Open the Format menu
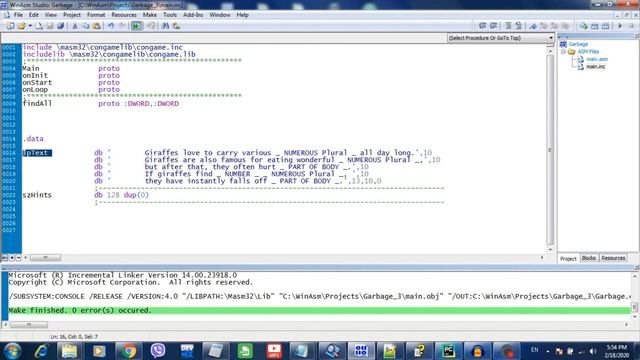 coord(96,15)
